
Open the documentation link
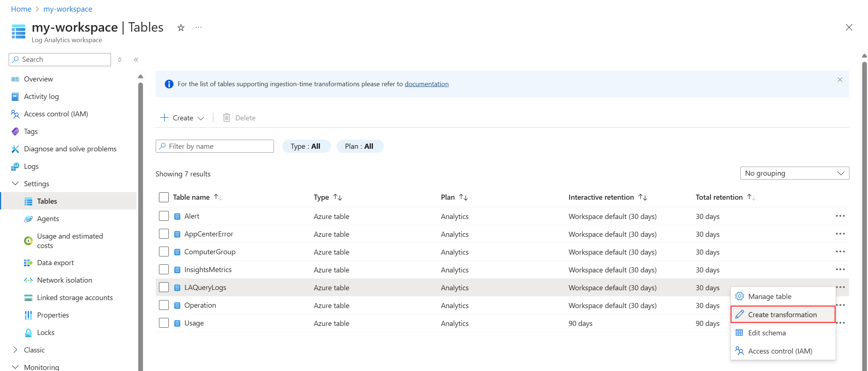426,84
